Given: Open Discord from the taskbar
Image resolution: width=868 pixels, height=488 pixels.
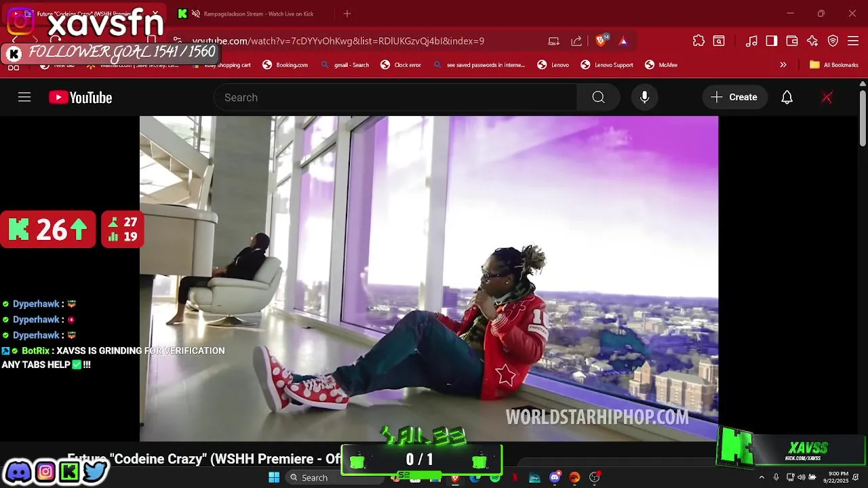Looking at the screenshot, I should tap(555, 478).
